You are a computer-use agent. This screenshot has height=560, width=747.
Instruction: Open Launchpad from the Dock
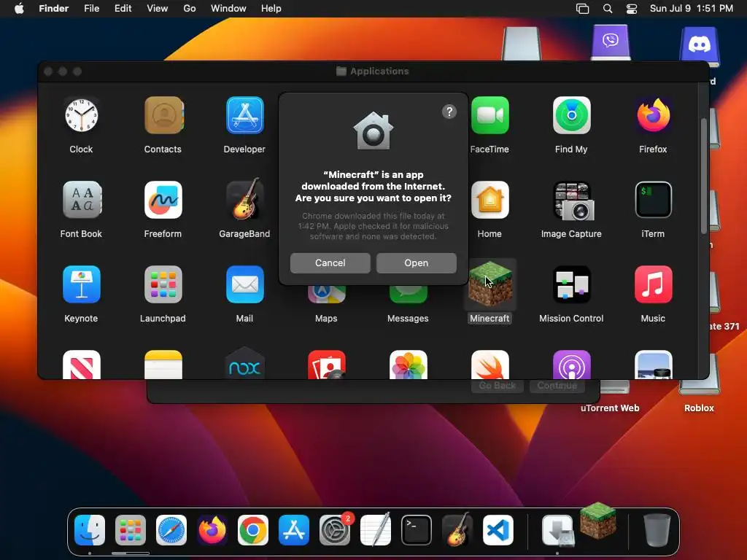[131, 530]
